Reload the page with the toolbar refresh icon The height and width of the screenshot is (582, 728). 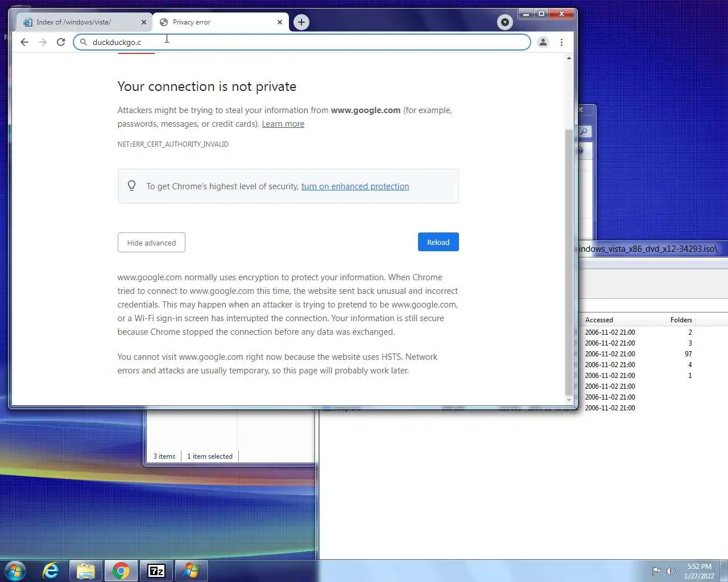pos(61,42)
